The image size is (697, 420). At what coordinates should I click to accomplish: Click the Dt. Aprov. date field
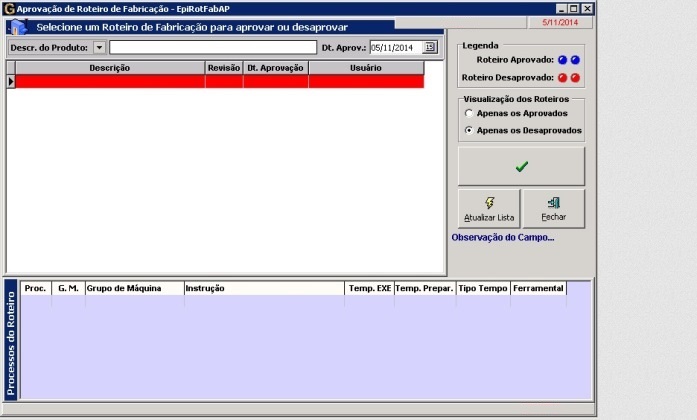pos(396,48)
